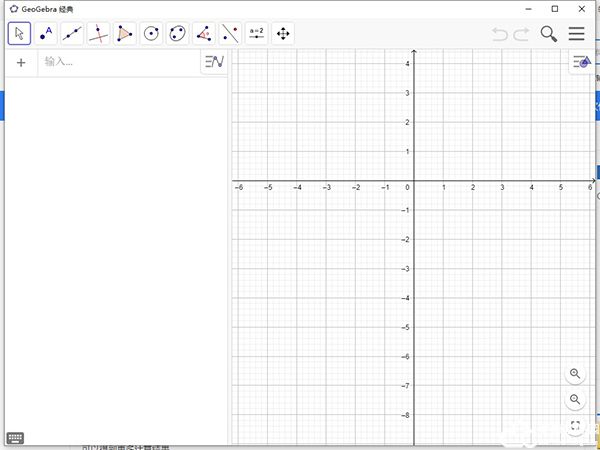The height and width of the screenshot is (450, 600).
Task: Select the Line through two points tool
Action: click(72, 34)
